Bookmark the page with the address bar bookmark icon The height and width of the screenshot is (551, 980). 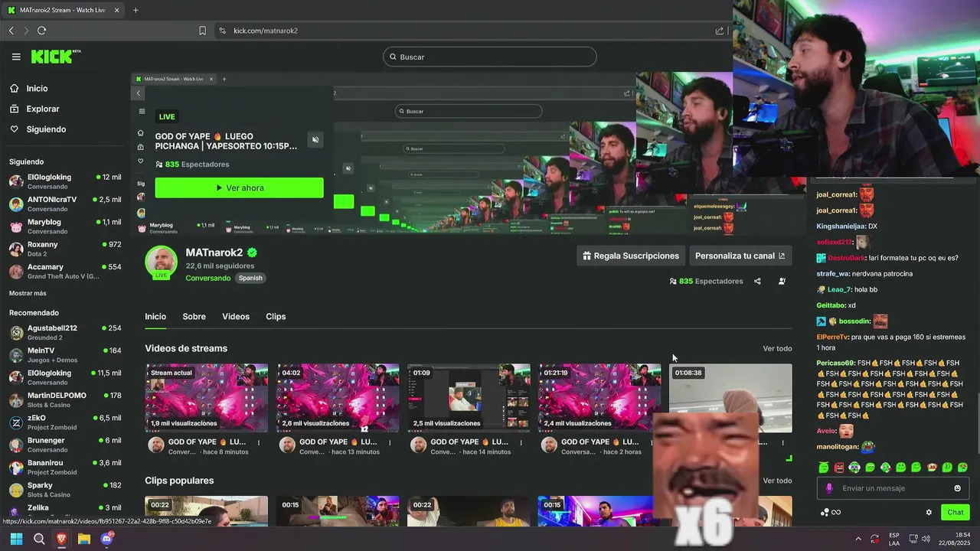point(202,31)
